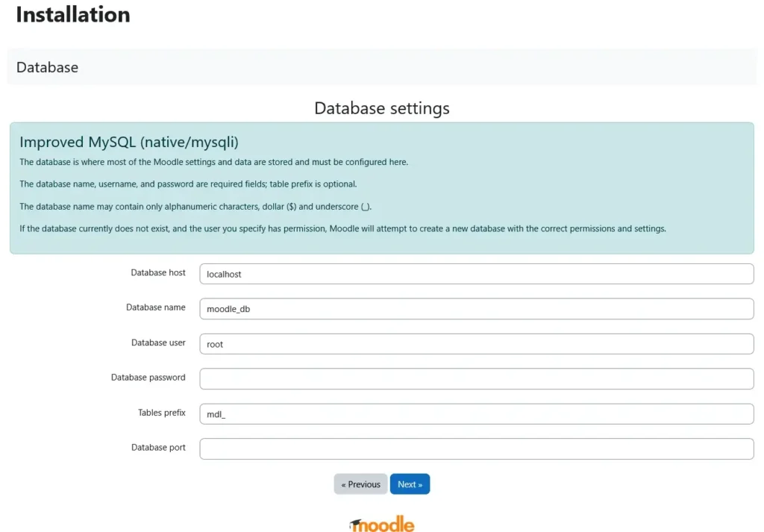Select the Tables prefix field showing mdl_

[476, 413]
